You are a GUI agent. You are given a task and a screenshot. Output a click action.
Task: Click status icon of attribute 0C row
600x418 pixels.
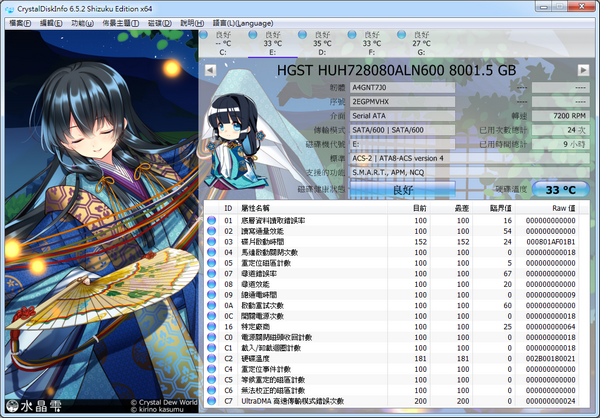click(x=211, y=316)
